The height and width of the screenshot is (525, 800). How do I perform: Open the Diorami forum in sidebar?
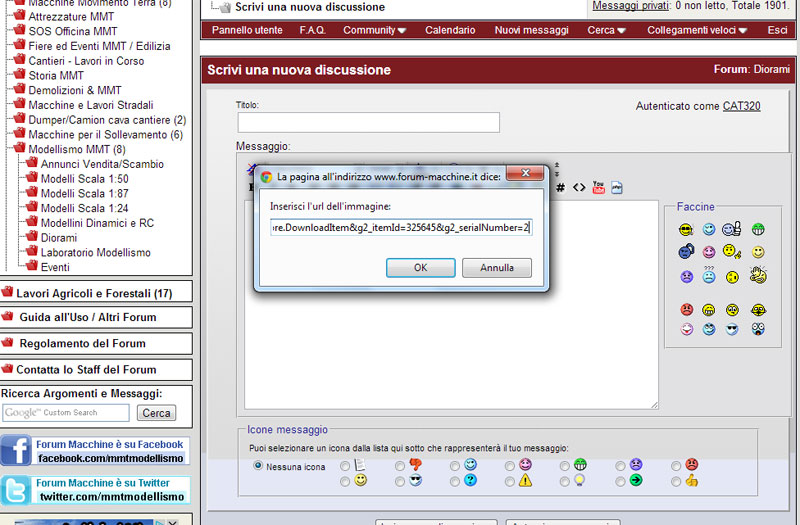(x=60, y=238)
